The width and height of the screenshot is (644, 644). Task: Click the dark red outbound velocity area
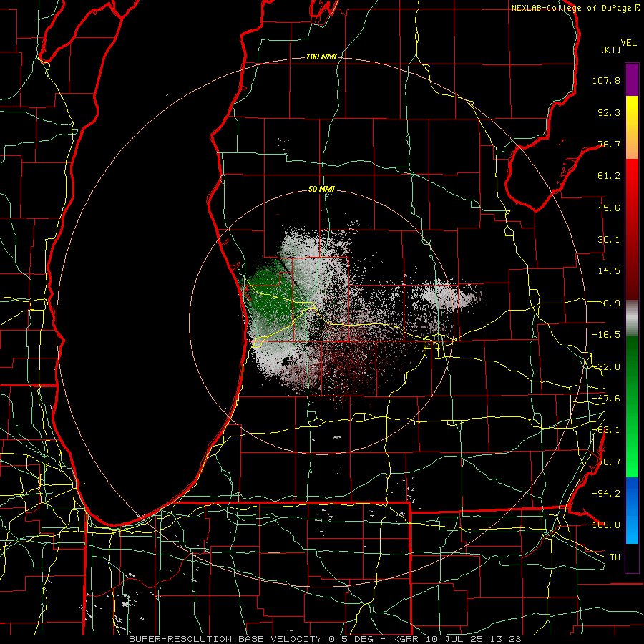pos(349,361)
